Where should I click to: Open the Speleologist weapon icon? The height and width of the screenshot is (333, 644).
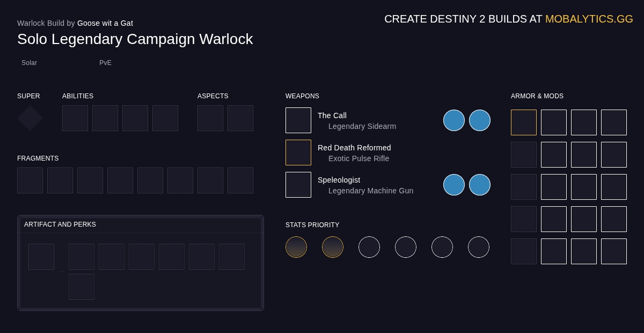298,185
